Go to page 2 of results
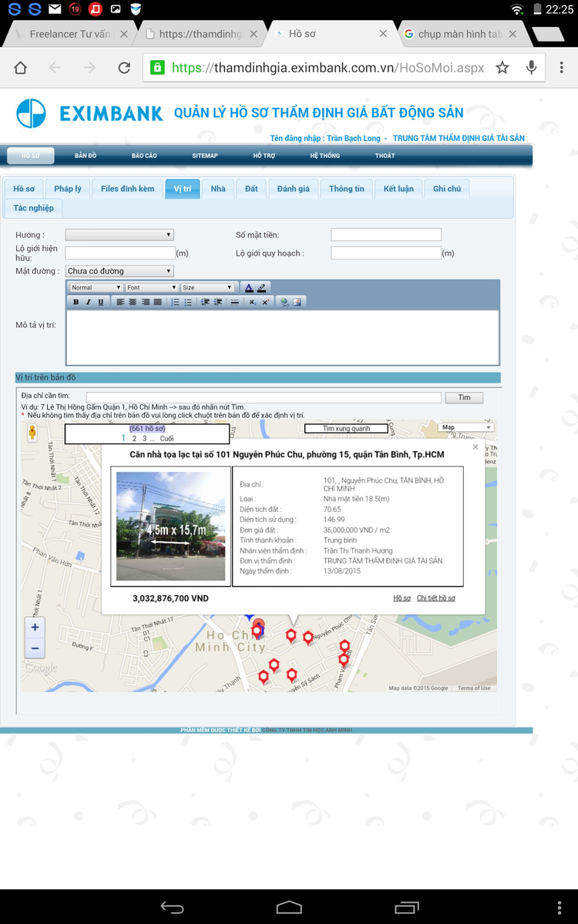This screenshot has height=924, width=578. tap(134, 438)
